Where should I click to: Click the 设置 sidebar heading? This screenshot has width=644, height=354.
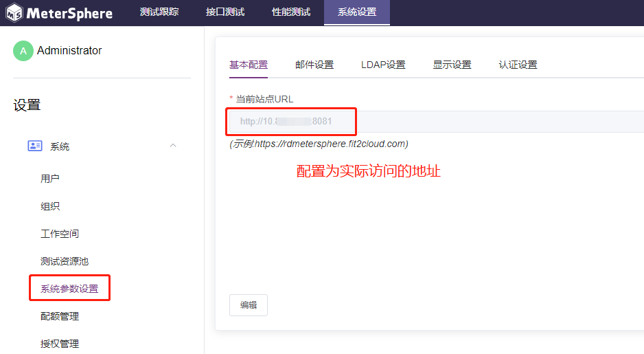27,105
